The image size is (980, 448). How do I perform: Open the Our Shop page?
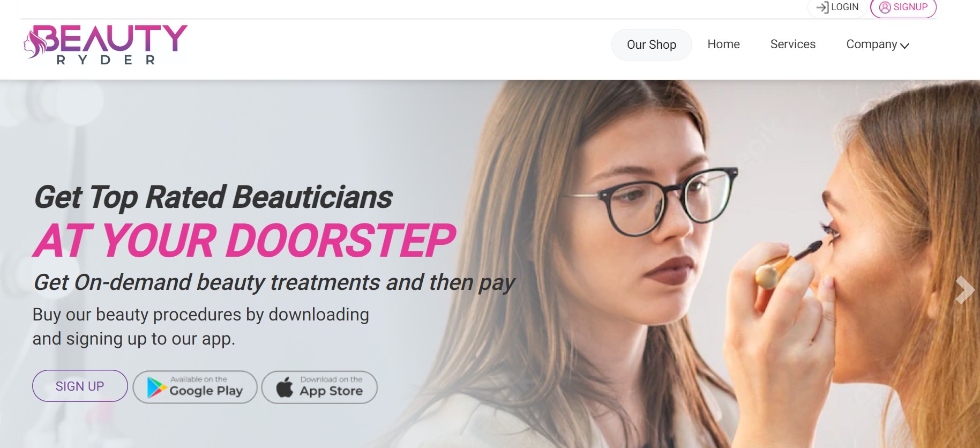[x=652, y=44]
